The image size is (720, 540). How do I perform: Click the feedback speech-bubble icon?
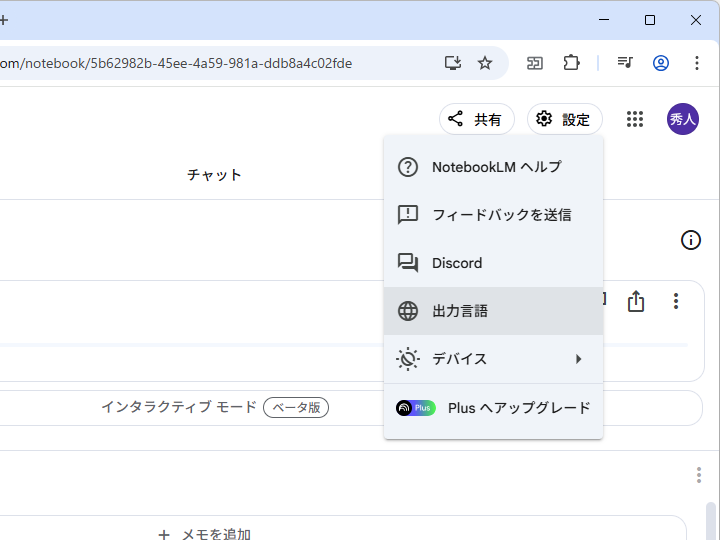tap(408, 215)
